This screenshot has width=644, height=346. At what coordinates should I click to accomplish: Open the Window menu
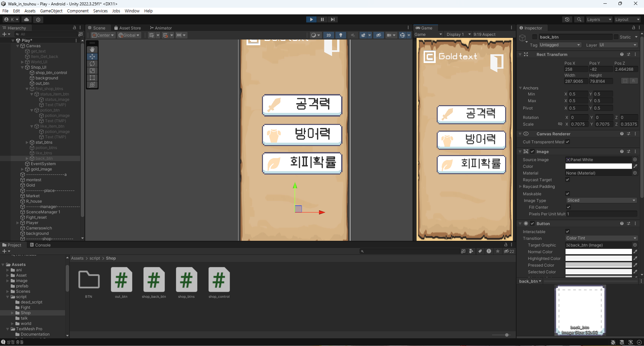point(132,11)
